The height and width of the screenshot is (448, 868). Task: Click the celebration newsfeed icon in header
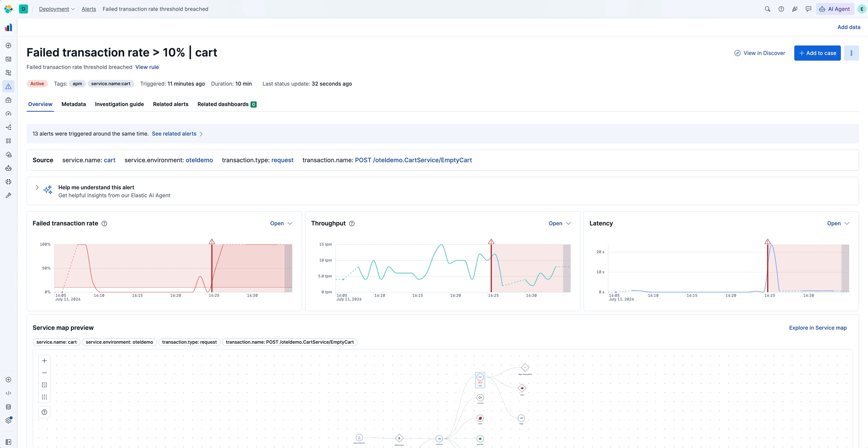[x=795, y=9]
